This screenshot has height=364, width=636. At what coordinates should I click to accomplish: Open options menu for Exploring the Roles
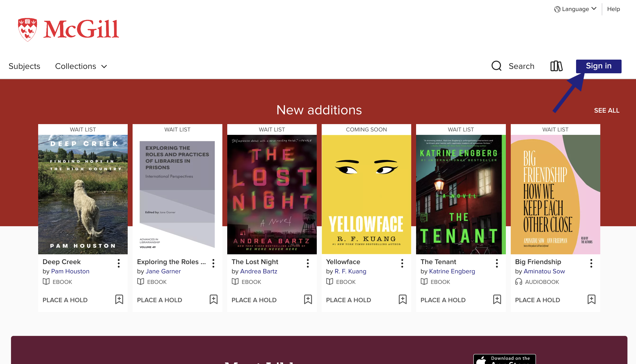tap(213, 263)
